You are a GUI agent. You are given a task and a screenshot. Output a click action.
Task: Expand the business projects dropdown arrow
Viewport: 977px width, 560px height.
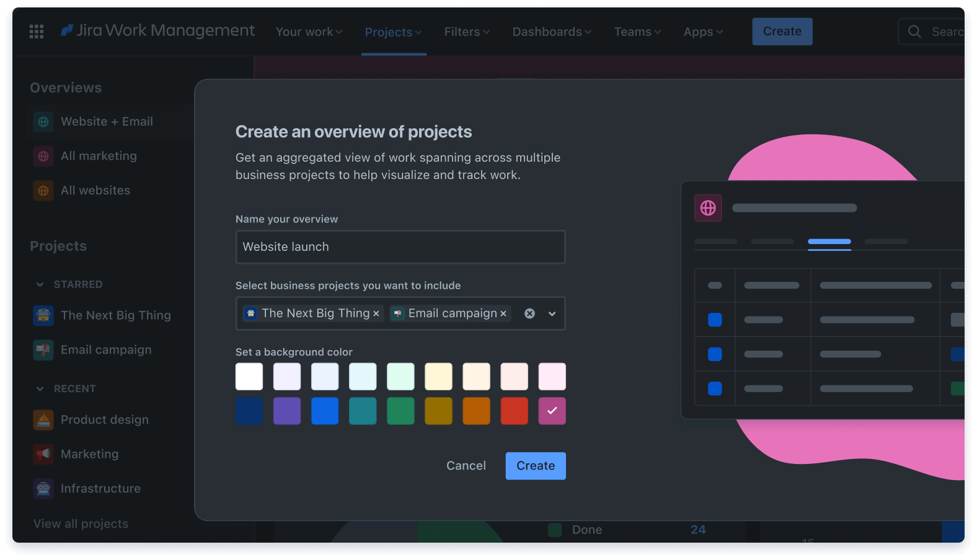pos(552,313)
